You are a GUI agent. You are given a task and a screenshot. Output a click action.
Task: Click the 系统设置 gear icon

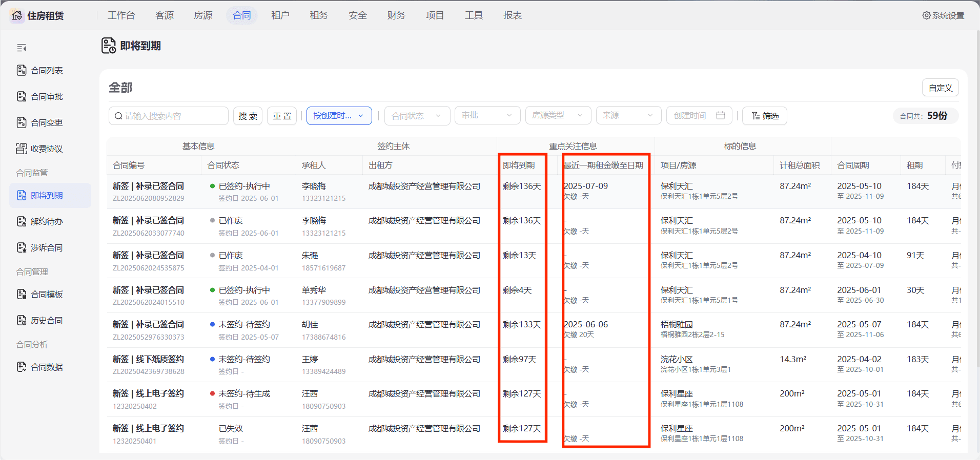coord(927,15)
